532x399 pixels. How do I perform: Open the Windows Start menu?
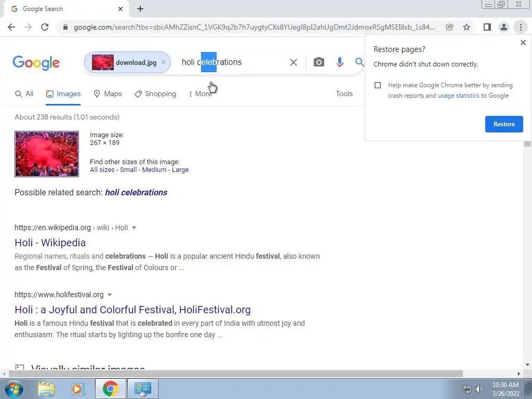(14, 389)
